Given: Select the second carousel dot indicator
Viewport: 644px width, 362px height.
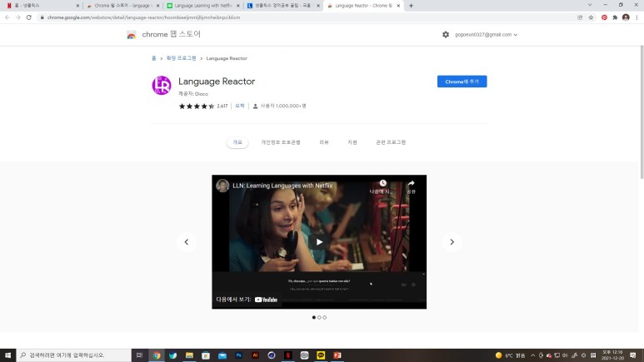Looking at the screenshot, I should coord(319,317).
